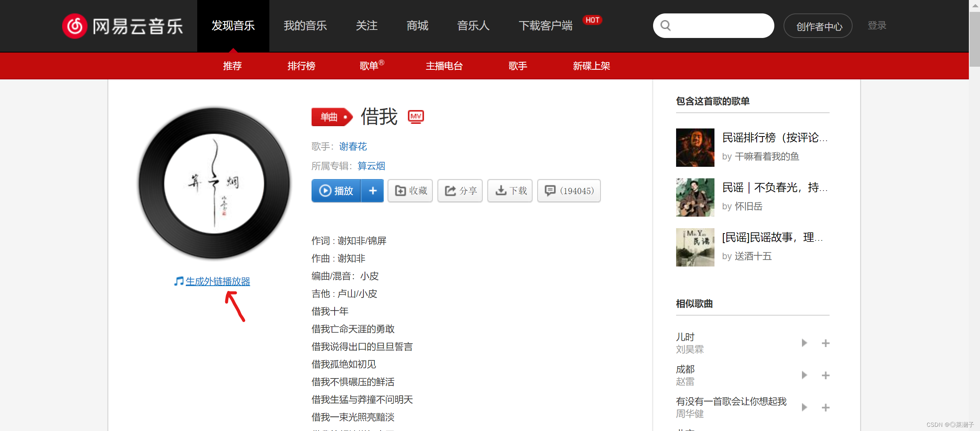This screenshot has height=431, width=980.
Task: Share the song with 分享 button
Action: [x=460, y=191]
